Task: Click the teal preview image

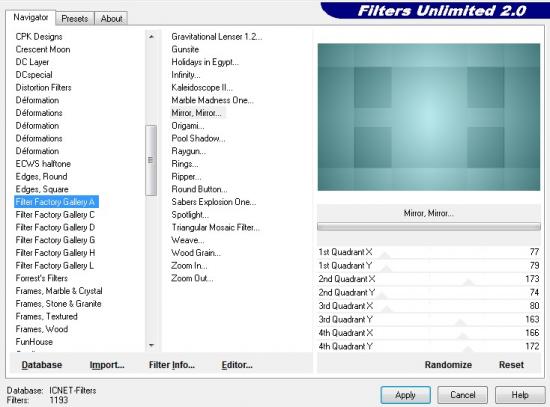Action: click(x=429, y=117)
